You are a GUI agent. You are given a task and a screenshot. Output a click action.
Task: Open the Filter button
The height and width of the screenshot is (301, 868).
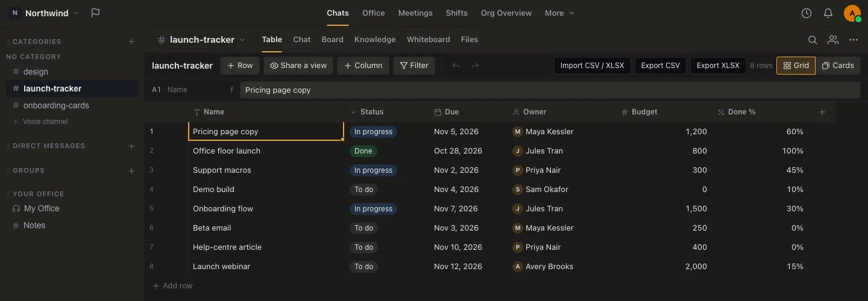[414, 66]
